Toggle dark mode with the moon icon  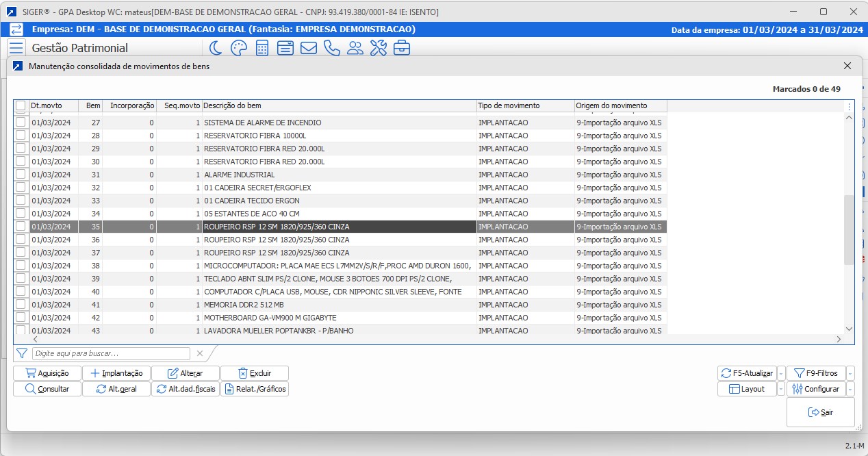[x=216, y=48]
